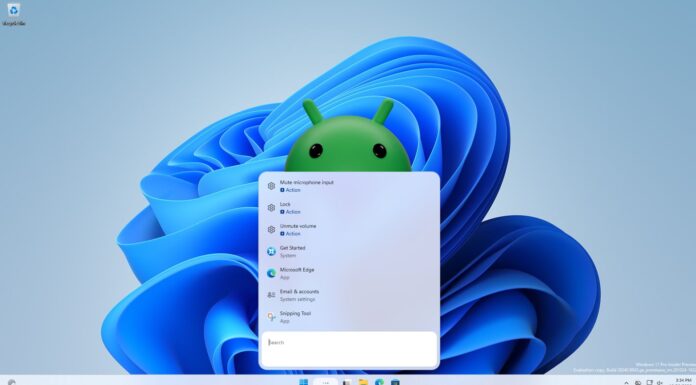Choose the Lock action result
Screen dimensions: 696x385
pyautogui.click(x=349, y=208)
